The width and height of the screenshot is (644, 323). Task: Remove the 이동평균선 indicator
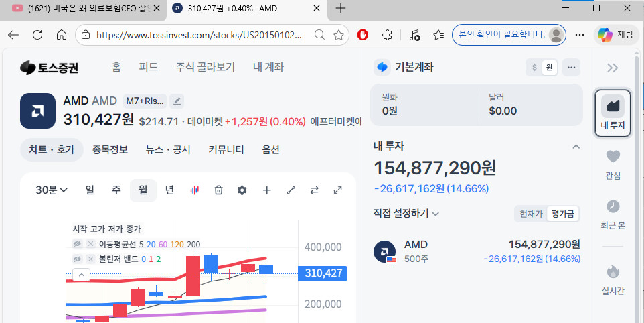point(91,244)
